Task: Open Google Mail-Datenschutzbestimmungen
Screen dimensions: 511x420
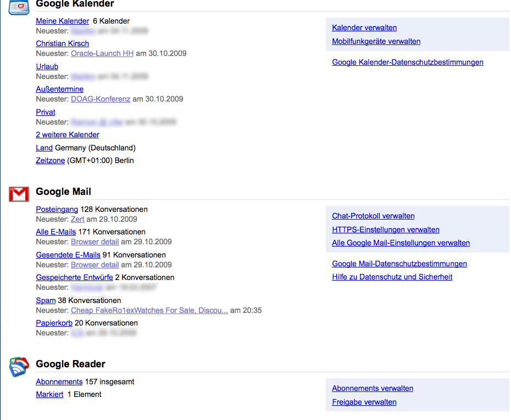Action: pyautogui.click(x=399, y=264)
